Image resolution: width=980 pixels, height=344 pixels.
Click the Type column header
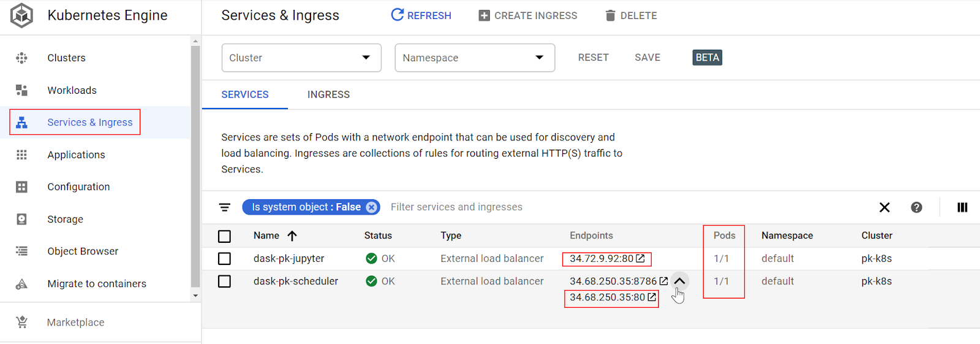click(451, 235)
